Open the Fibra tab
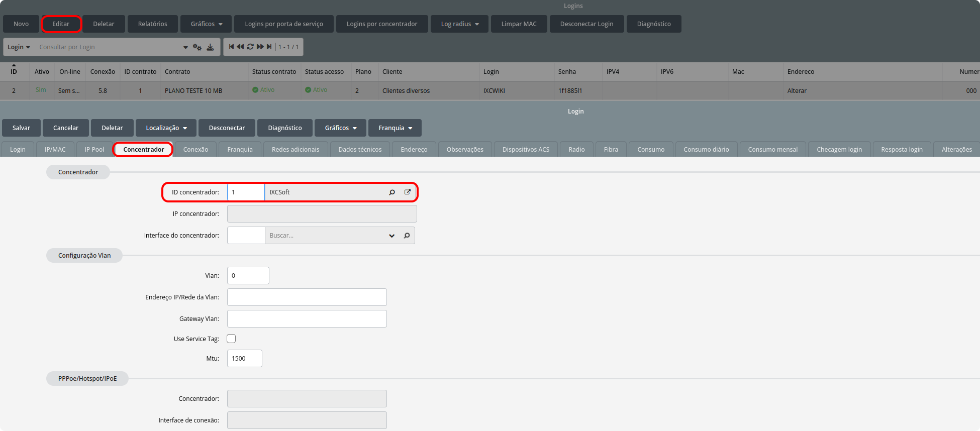Image resolution: width=980 pixels, height=431 pixels. [611, 150]
